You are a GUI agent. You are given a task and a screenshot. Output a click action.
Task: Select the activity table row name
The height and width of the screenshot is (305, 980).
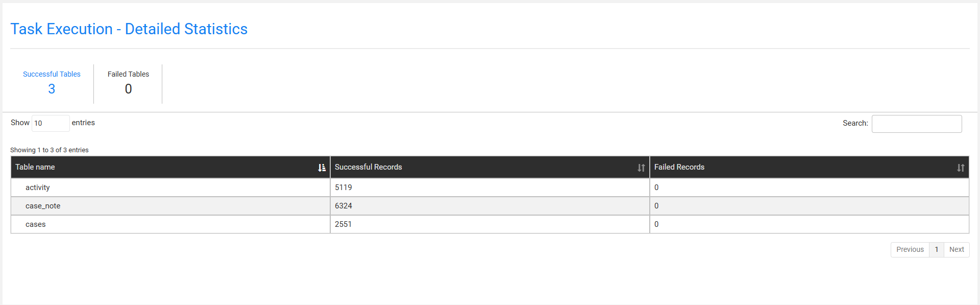click(38, 187)
